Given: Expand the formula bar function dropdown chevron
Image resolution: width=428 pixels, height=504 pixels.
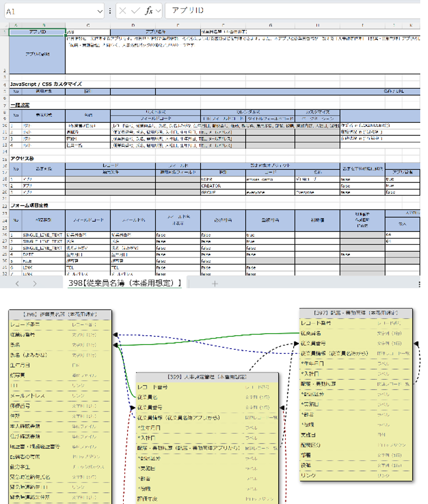Looking at the screenshot, I should point(158,11).
